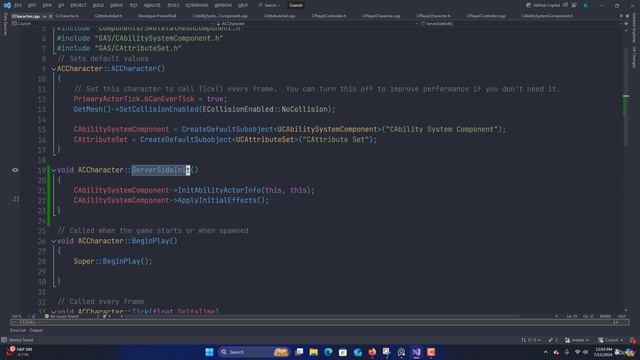Open the ServerSideInit member navigation dropdown

[520, 24]
